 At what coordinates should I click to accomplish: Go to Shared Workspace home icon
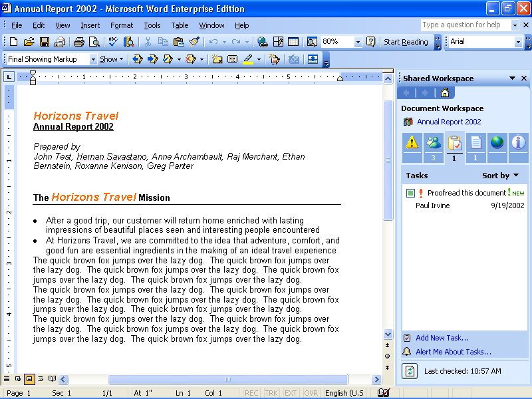[x=445, y=92]
